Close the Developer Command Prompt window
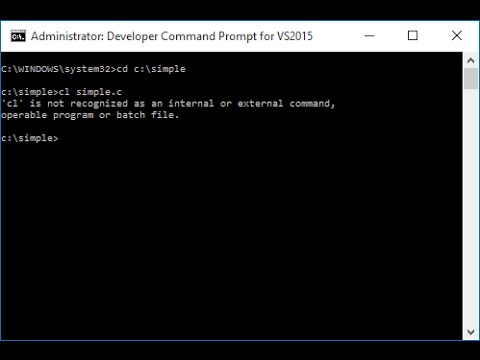 [x=457, y=36]
